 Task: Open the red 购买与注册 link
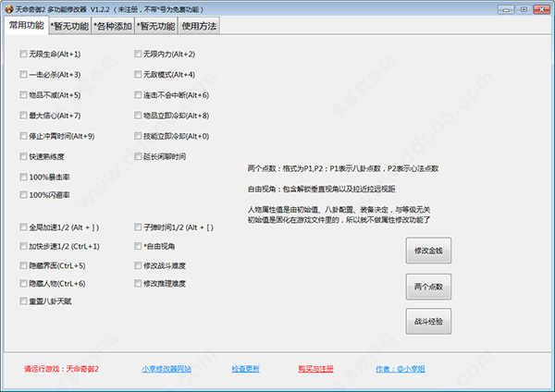[315, 369]
